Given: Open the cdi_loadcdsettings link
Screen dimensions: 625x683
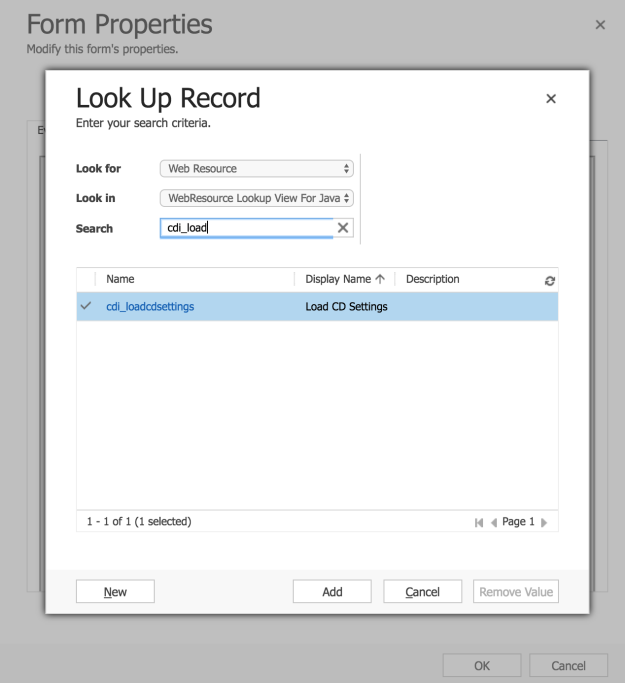Looking at the screenshot, I should point(150,307).
